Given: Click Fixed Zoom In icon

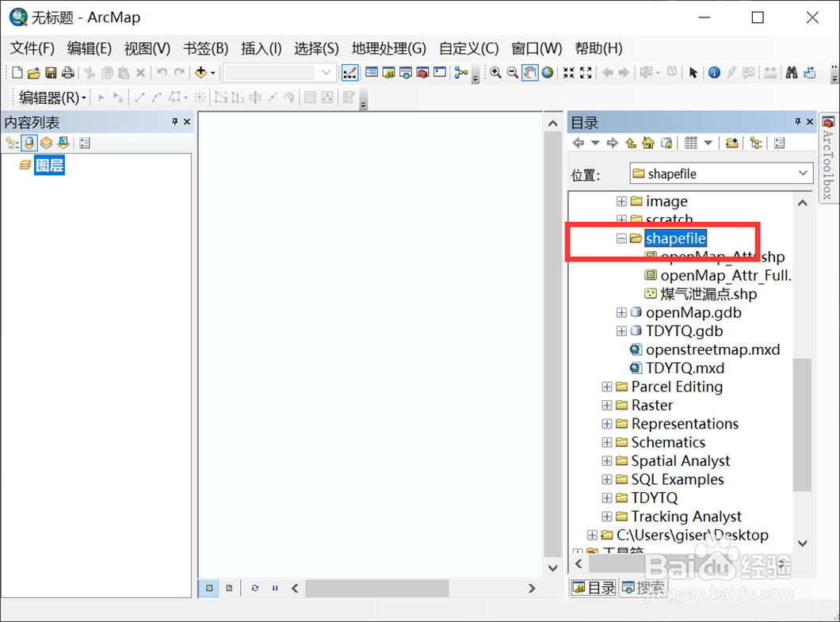Looking at the screenshot, I should pyautogui.click(x=568, y=72).
